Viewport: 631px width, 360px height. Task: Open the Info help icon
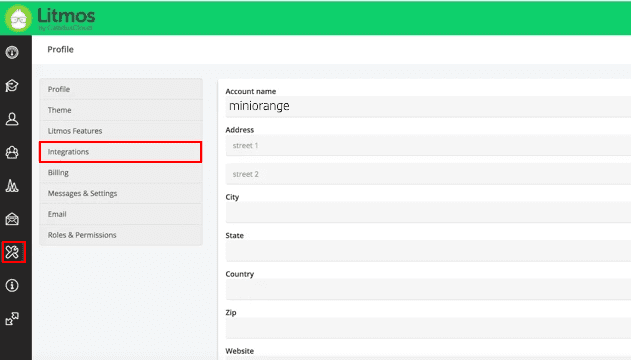coord(12,286)
